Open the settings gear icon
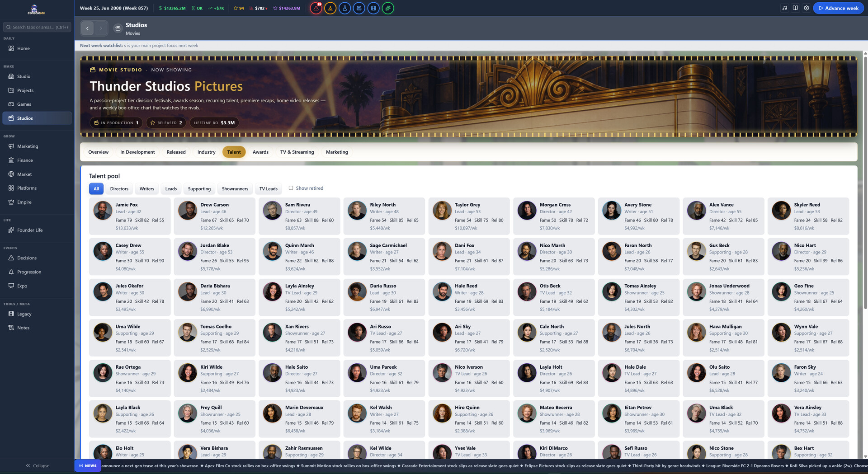Image resolution: width=868 pixels, height=474 pixels. [806, 8]
